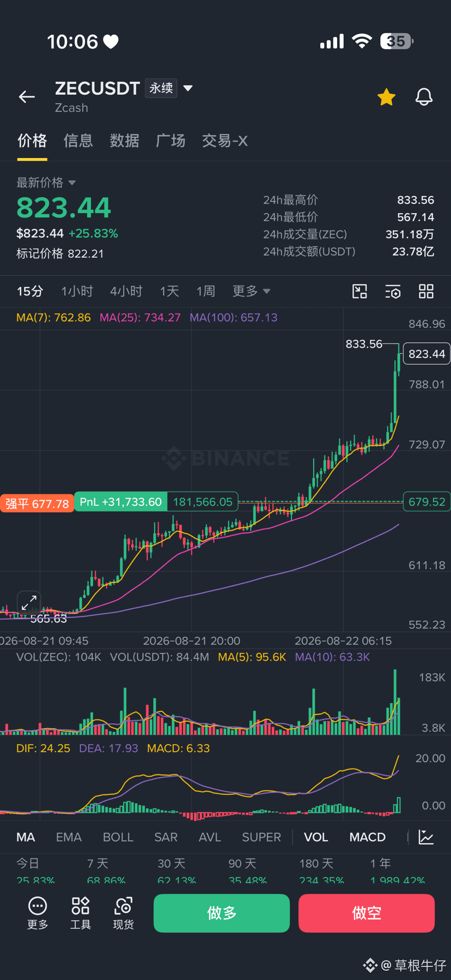The height and width of the screenshot is (980, 451).
Task: Tap the battery indicator in status bar
Action: click(x=397, y=41)
